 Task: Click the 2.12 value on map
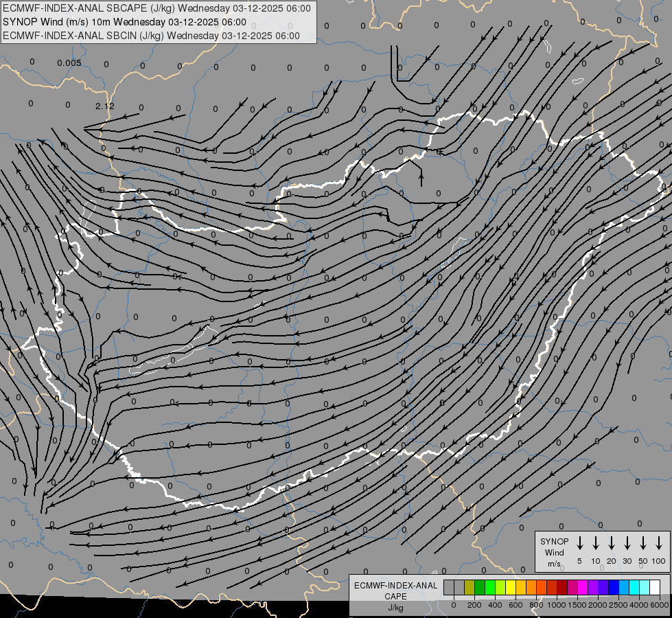pyautogui.click(x=105, y=106)
